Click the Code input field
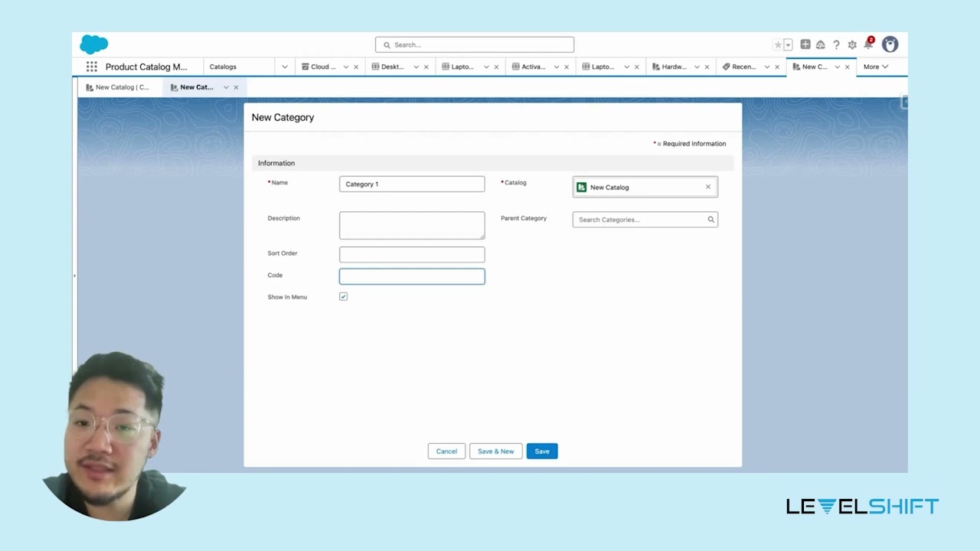This screenshot has height=551, width=980. click(412, 276)
